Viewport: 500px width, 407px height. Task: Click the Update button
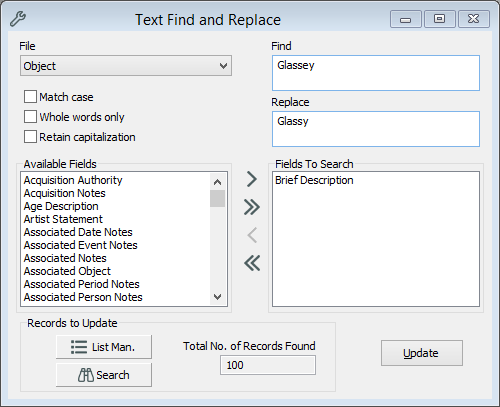click(x=422, y=353)
